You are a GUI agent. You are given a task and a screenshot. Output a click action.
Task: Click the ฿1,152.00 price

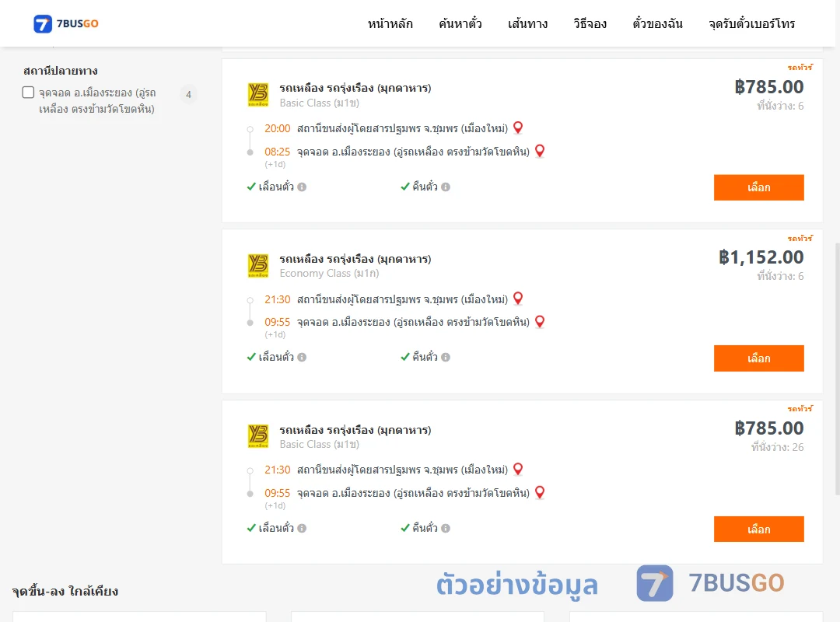coord(761,257)
